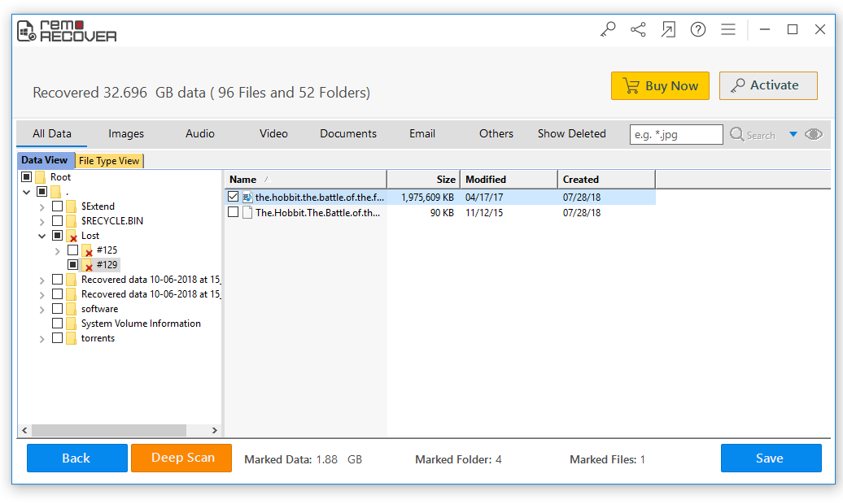Click the torrents folder icon
Screen dimensions: 843x504
coord(72,338)
